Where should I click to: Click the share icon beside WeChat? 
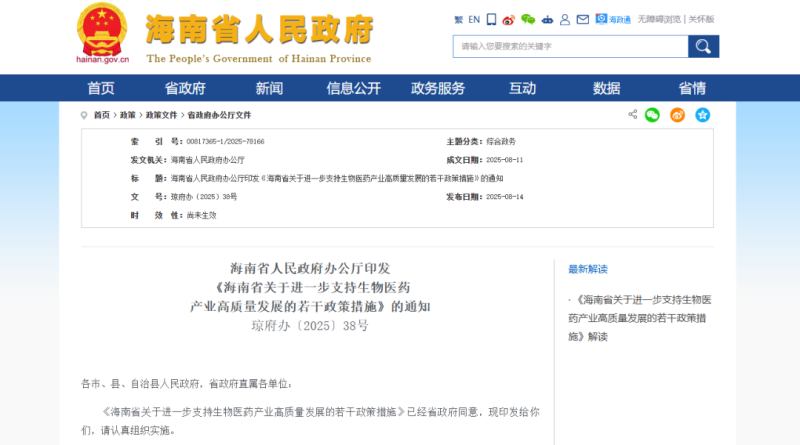(x=632, y=115)
